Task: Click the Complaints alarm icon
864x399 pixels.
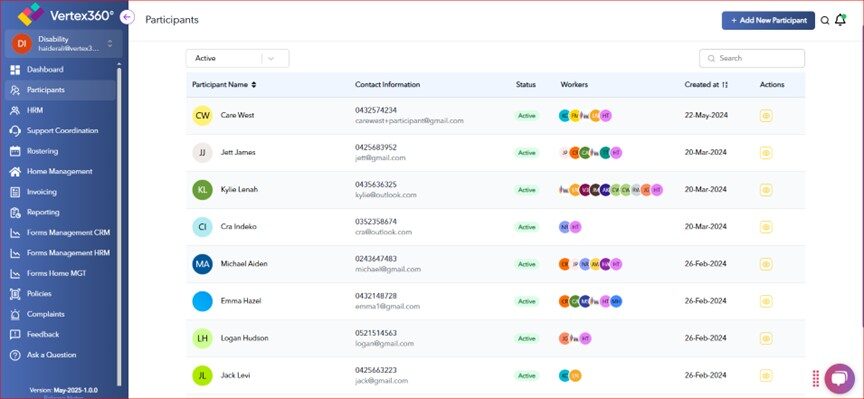Action: [x=15, y=315]
